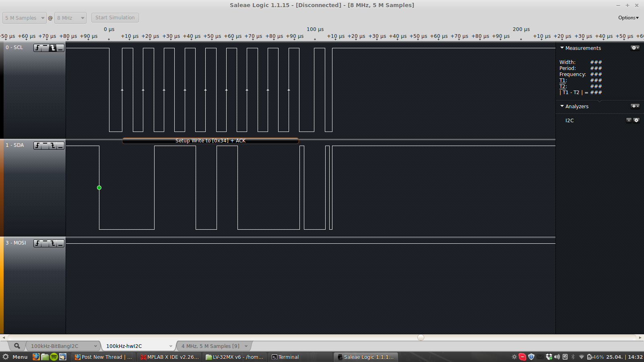
Task: Collapse the Analyzers panel
Action: [x=562, y=106]
